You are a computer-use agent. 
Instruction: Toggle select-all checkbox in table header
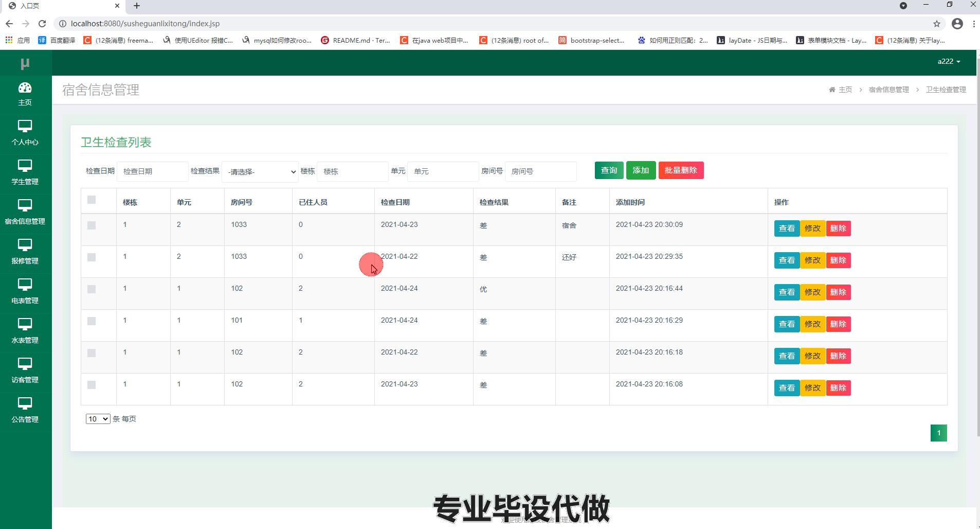click(92, 200)
